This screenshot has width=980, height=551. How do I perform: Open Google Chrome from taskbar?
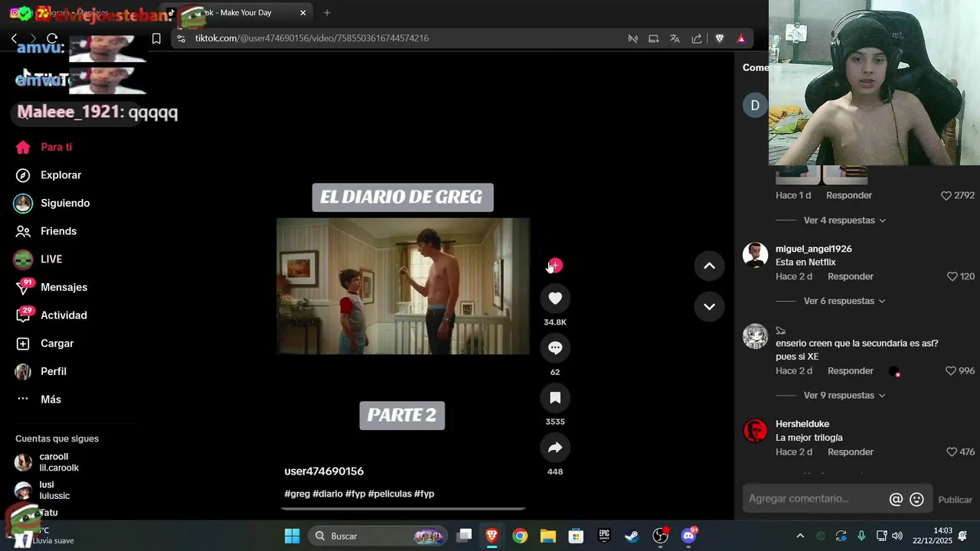(520, 536)
